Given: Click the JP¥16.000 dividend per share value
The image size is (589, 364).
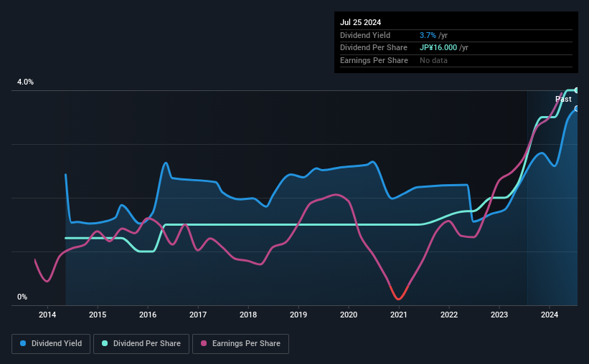Looking at the screenshot, I should point(438,48).
